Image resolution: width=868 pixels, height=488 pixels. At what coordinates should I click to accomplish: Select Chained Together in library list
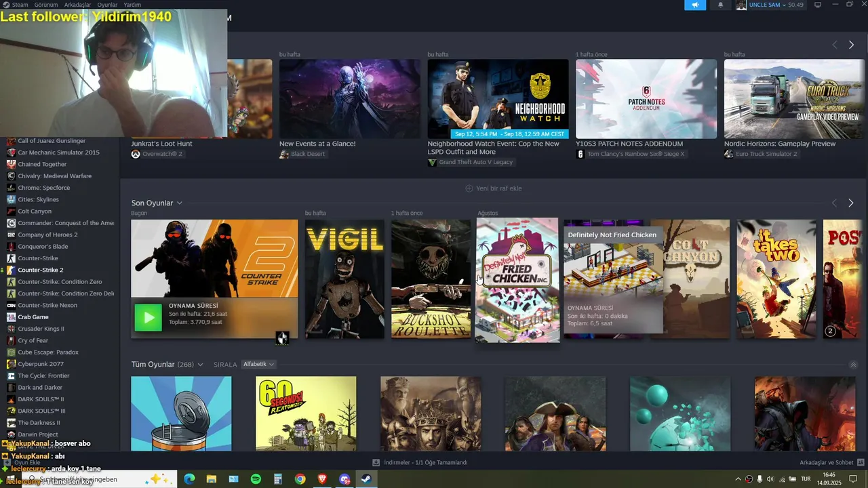pos(42,164)
